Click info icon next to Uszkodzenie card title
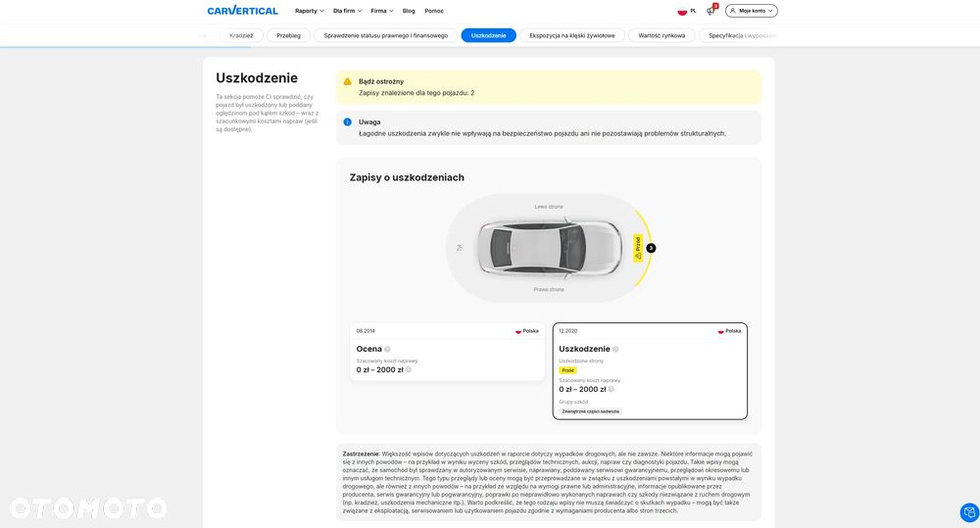980x528 pixels. click(x=615, y=349)
